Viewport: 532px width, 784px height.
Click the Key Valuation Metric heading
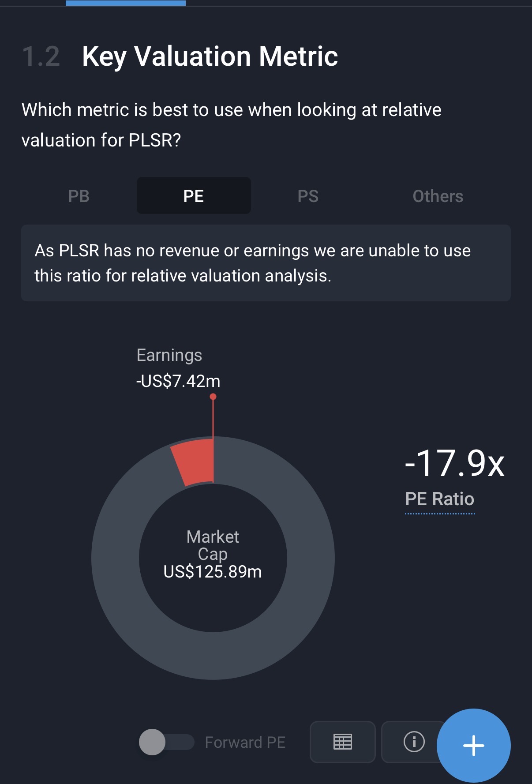[210, 56]
